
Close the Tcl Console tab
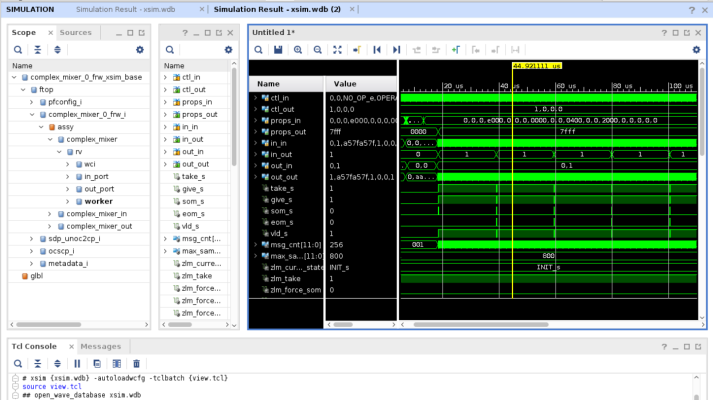[x=71, y=347]
